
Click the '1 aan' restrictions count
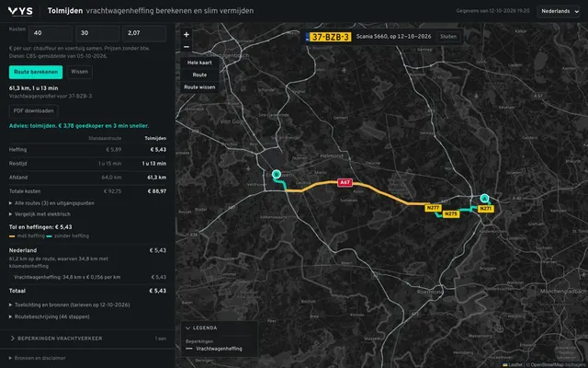(161, 339)
